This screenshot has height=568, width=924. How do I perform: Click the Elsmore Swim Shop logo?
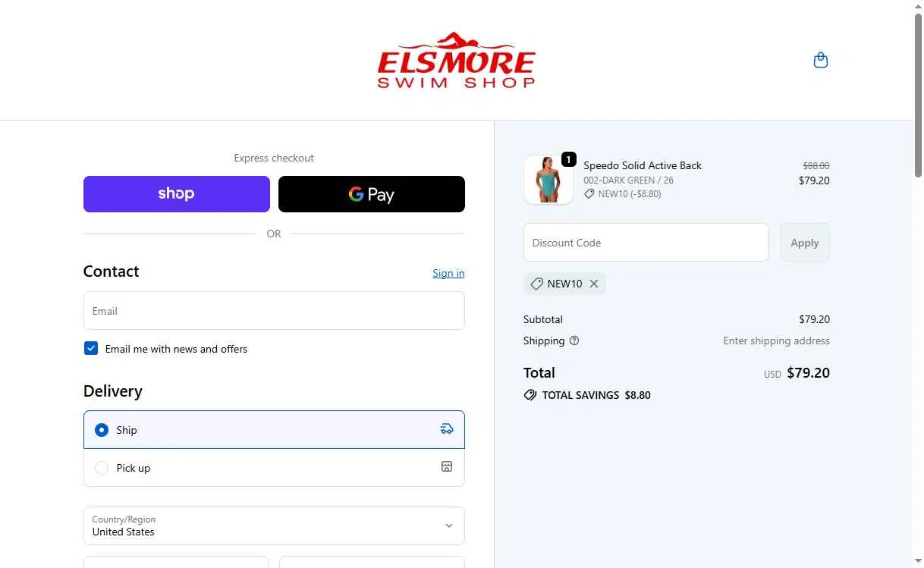click(x=456, y=60)
